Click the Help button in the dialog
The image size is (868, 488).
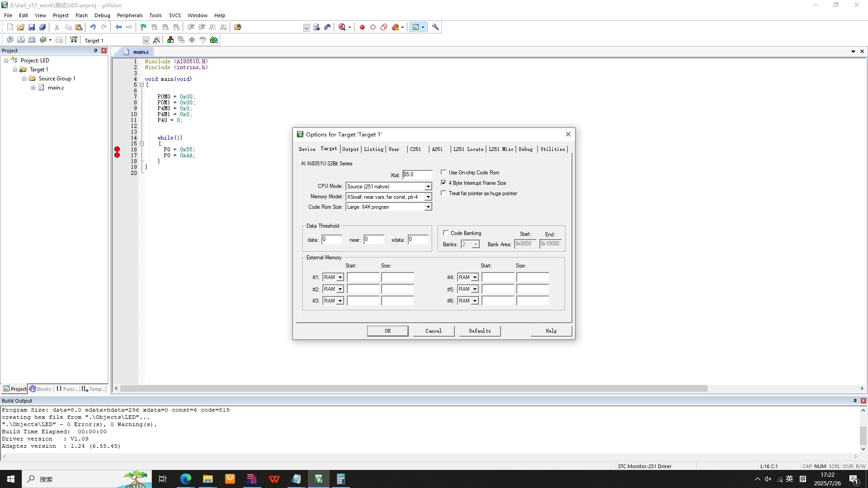(551, 331)
